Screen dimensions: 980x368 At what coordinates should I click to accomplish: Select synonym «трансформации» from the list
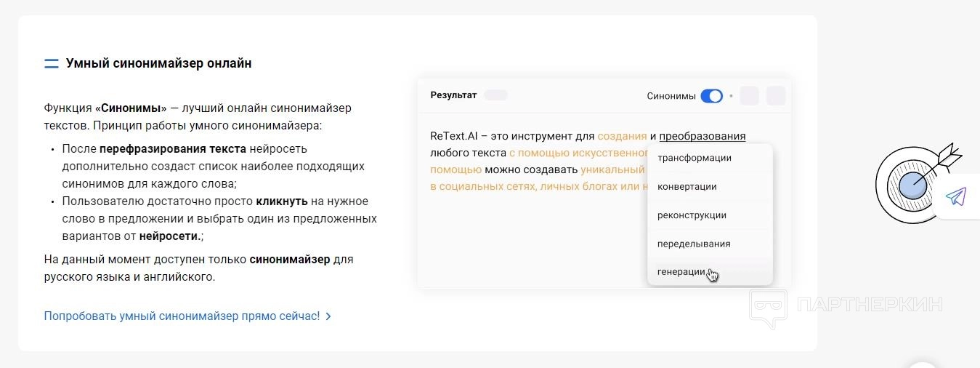point(694,158)
